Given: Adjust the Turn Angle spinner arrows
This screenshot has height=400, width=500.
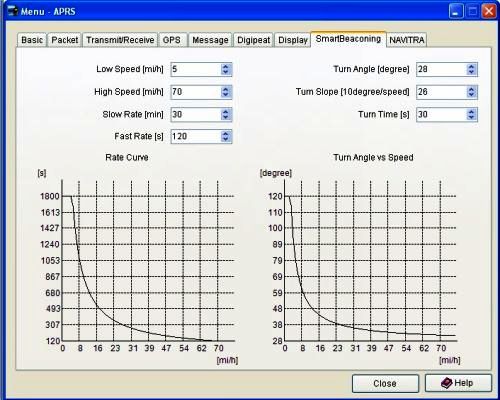Looking at the screenshot, I should (471, 69).
